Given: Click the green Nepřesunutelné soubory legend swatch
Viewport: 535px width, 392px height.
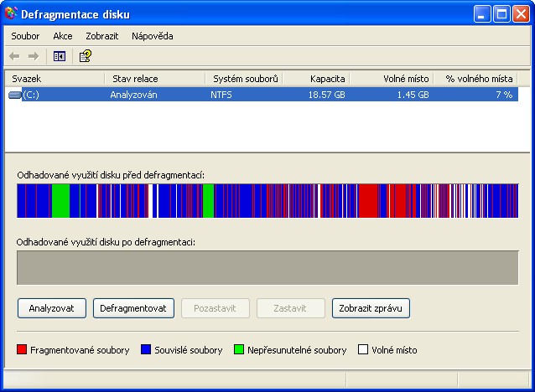Looking at the screenshot, I should click(x=239, y=350).
